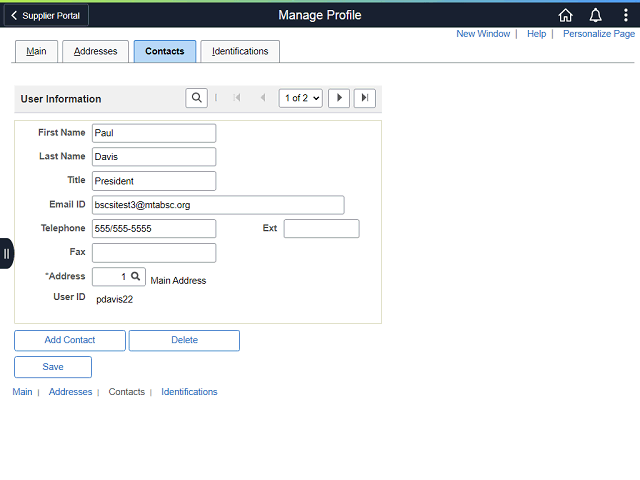The image size is (640, 480).
Task: Click the Manage Profile page title
Action: pyautogui.click(x=320, y=15)
